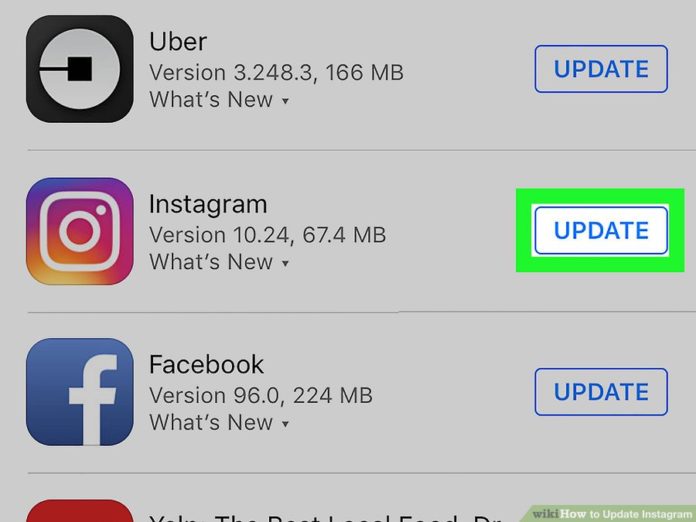This screenshot has height=522, width=696.
Task: Show What's New notes for Facebook
Action: tap(219, 423)
